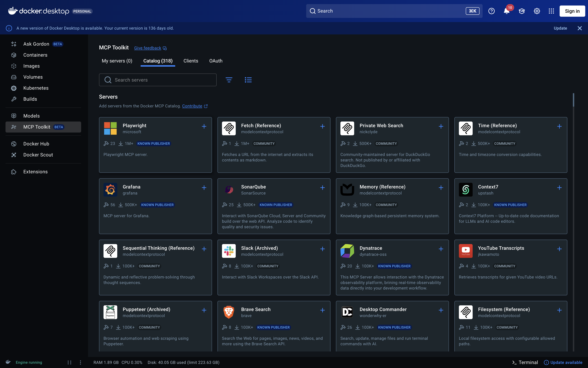Click Update in the version banner

click(x=560, y=28)
